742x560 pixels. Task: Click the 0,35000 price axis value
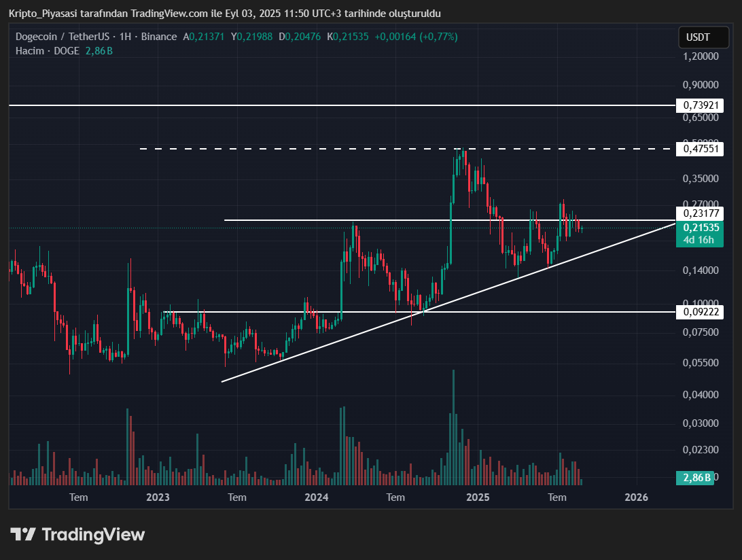(701, 179)
